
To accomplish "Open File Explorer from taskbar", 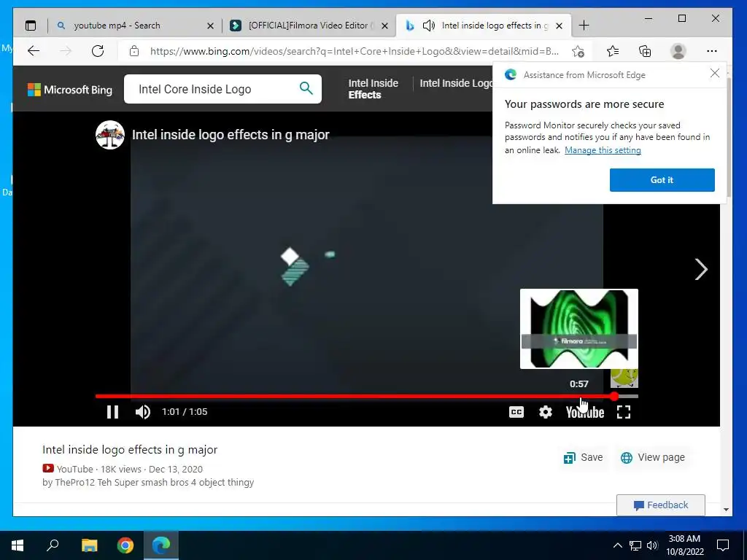I will click(x=89, y=545).
